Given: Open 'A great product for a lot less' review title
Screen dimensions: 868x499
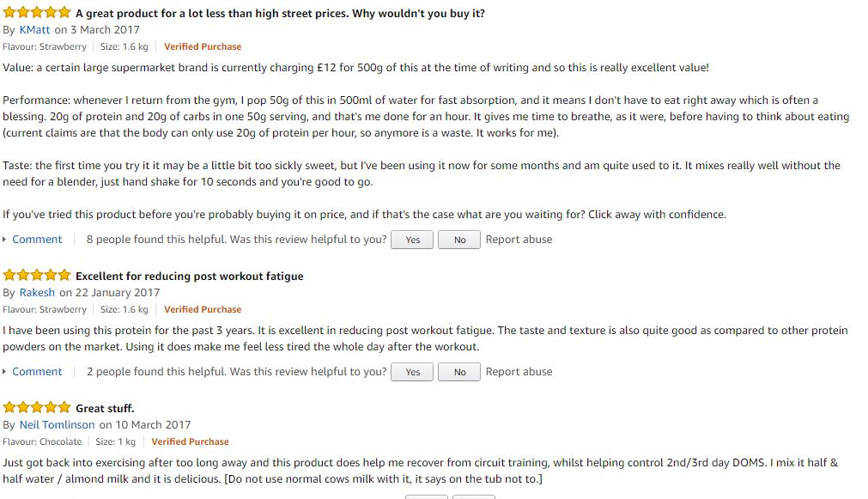Looking at the screenshot, I should 280,13.
